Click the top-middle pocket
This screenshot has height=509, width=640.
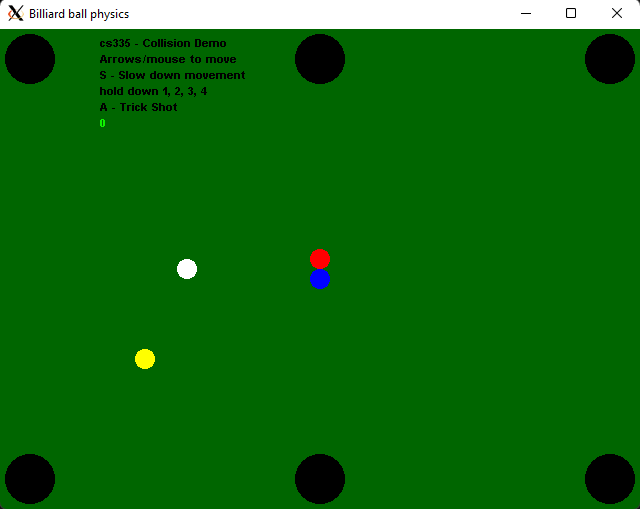(x=320, y=59)
